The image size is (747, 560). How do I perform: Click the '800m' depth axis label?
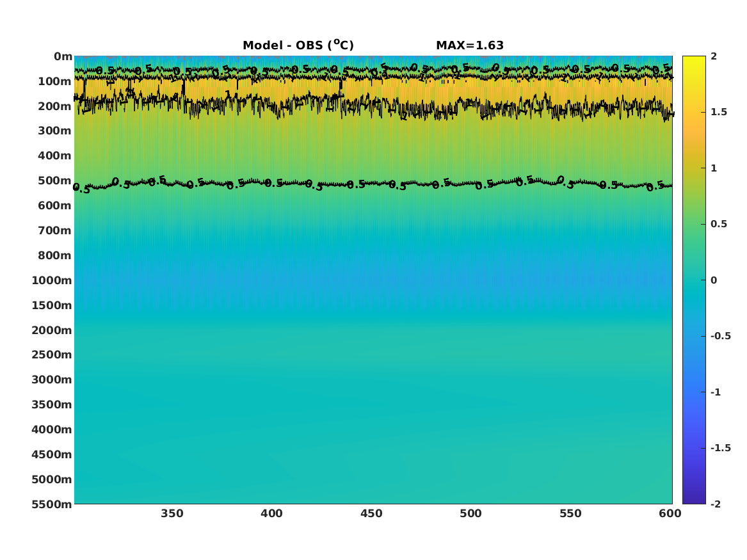coord(55,256)
